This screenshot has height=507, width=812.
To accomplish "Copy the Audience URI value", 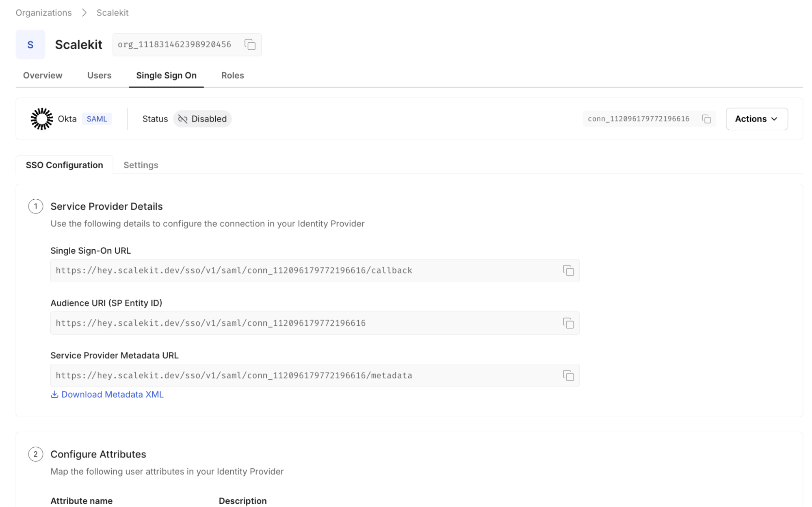I will point(568,323).
